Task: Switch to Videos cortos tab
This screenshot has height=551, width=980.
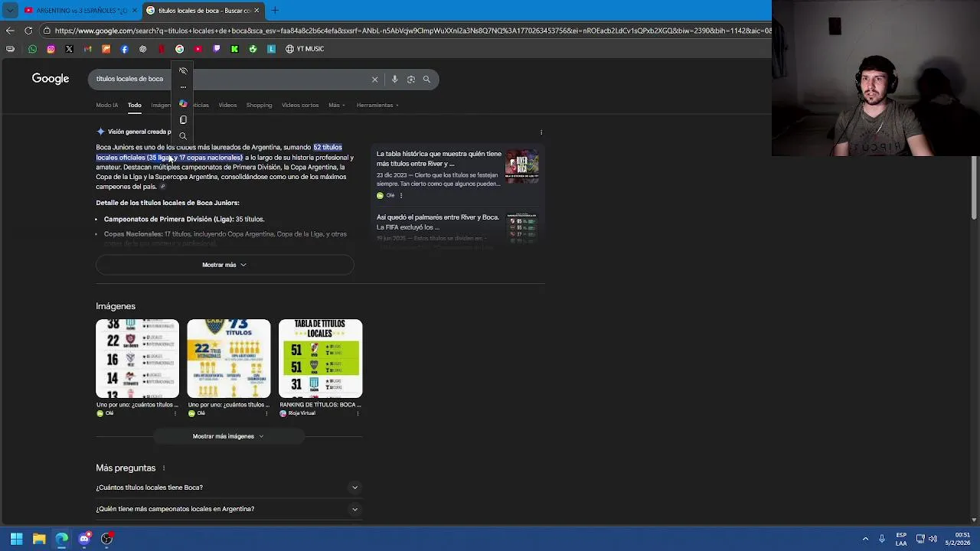Action: pos(300,105)
